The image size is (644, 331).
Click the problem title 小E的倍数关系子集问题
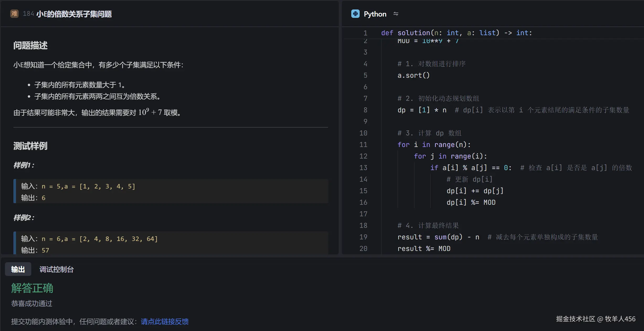click(x=74, y=14)
